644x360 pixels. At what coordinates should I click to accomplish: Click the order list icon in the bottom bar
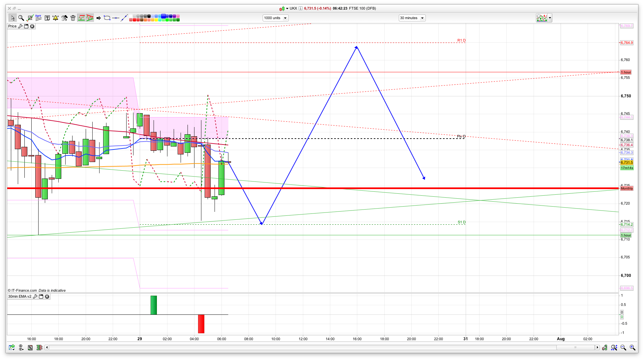[30, 347]
